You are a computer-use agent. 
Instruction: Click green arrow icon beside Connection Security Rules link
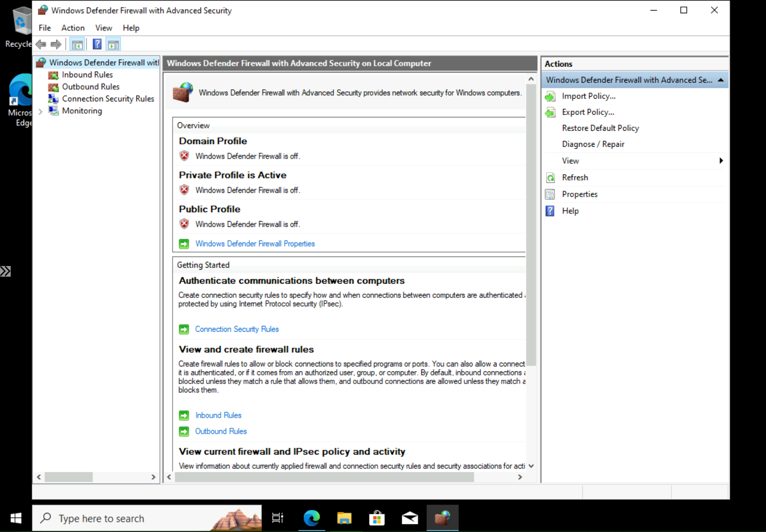184,330
